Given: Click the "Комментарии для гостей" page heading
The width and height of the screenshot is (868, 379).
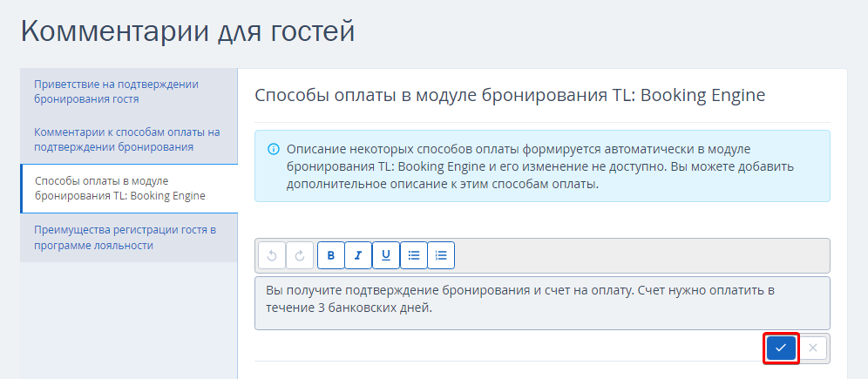Looking at the screenshot, I should [187, 31].
